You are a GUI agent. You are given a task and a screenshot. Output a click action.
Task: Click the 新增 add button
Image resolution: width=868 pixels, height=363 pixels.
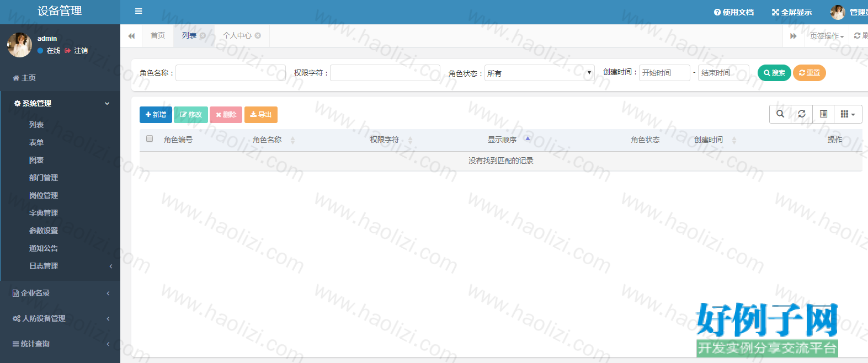(156, 115)
